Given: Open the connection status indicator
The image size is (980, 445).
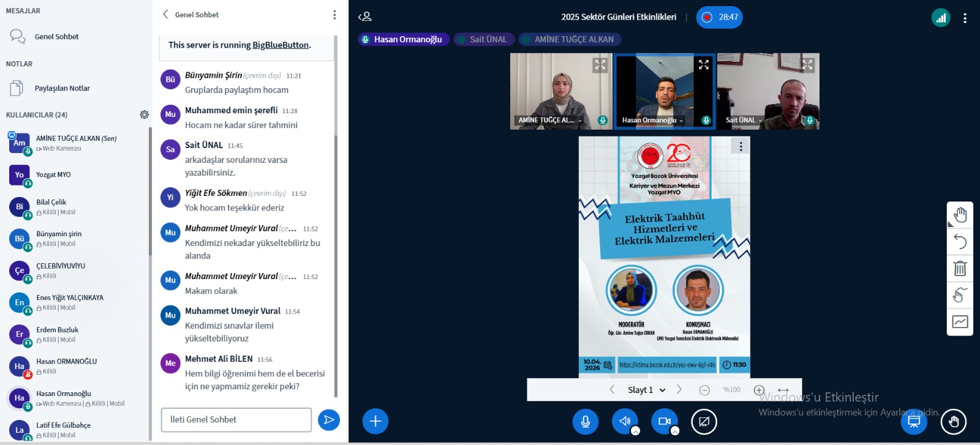Looking at the screenshot, I should (x=941, y=18).
